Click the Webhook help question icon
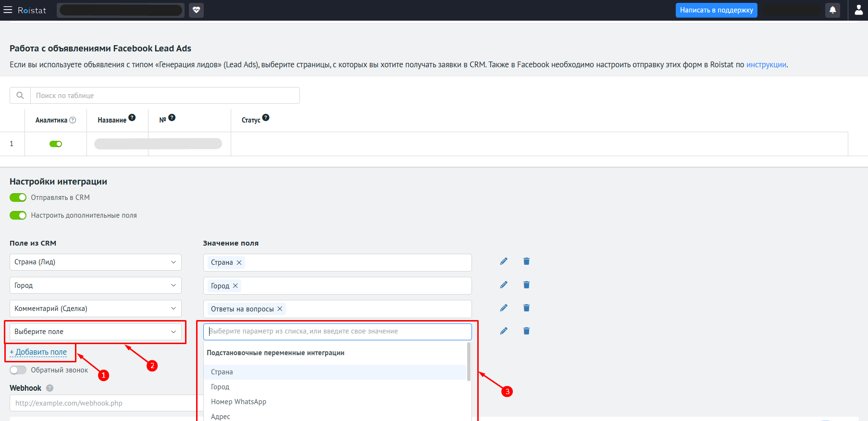This screenshot has width=868, height=421. (x=50, y=388)
